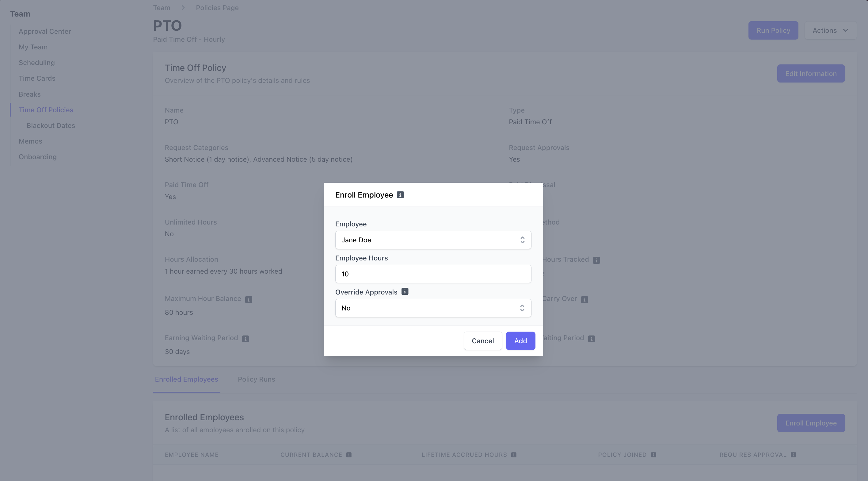Click the Edit Information button

point(811,74)
